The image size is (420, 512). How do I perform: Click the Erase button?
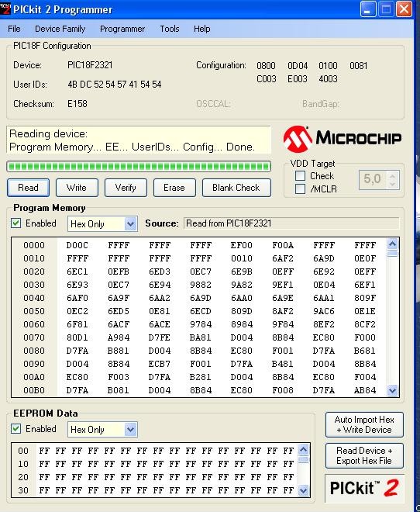174,188
